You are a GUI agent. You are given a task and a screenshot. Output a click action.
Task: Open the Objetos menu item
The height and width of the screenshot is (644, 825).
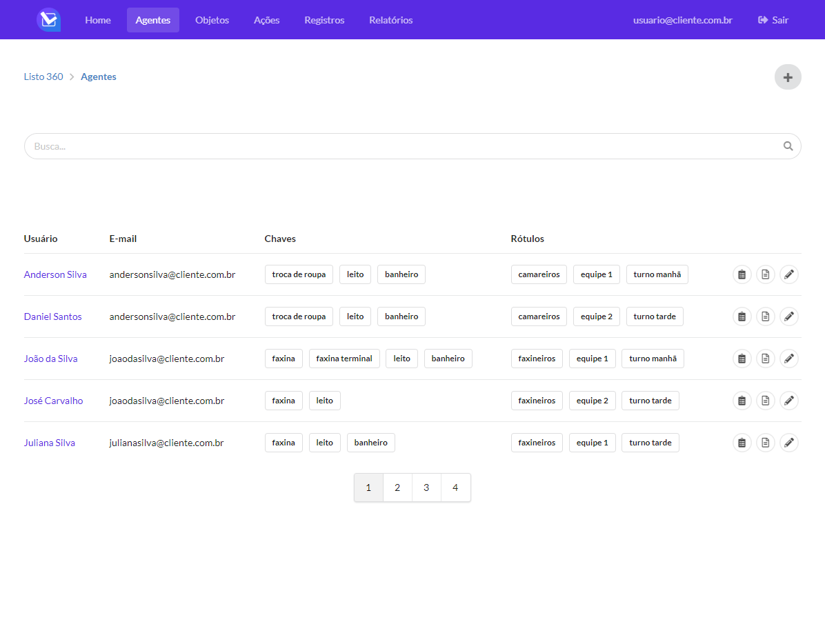click(212, 19)
